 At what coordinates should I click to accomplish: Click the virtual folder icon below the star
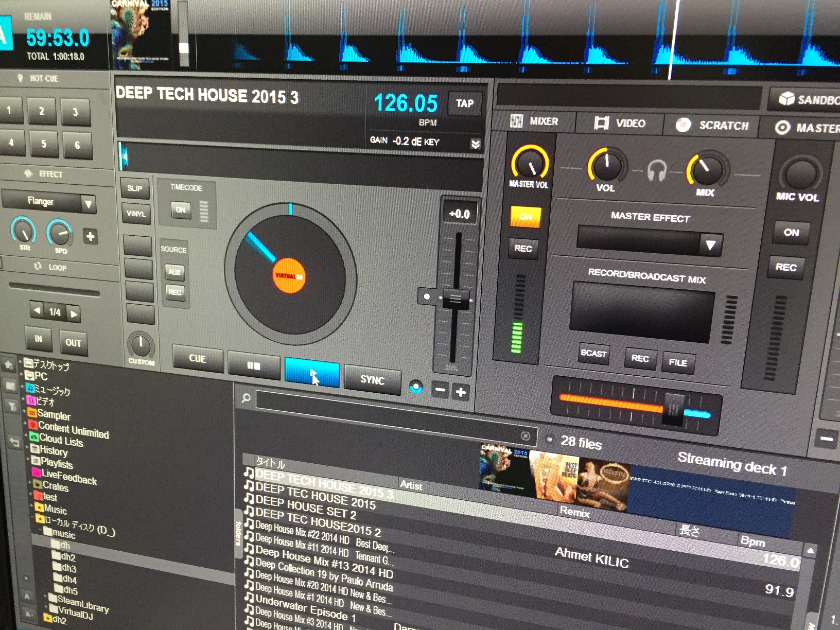point(10,386)
